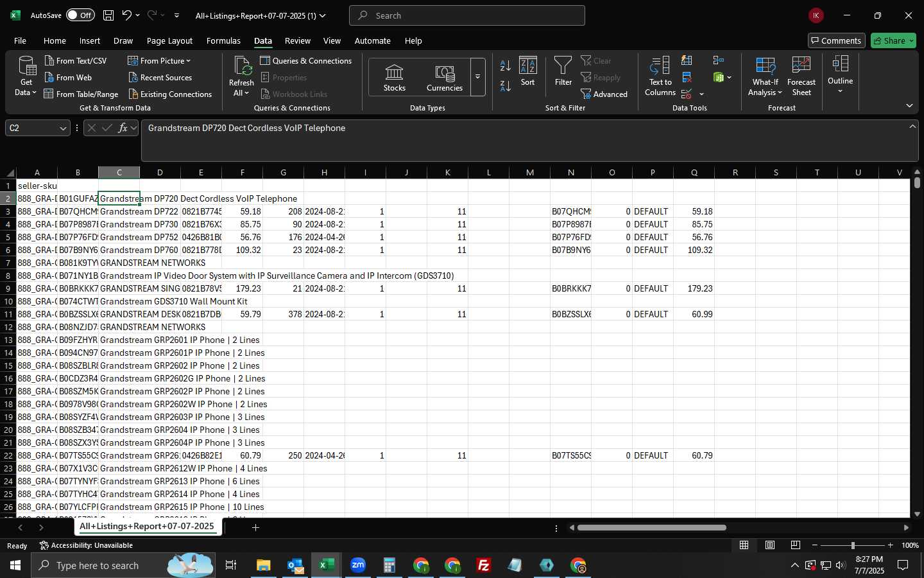Collapse the ribbon with chevron
Screen dimensions: 924x578
point(909,105)
